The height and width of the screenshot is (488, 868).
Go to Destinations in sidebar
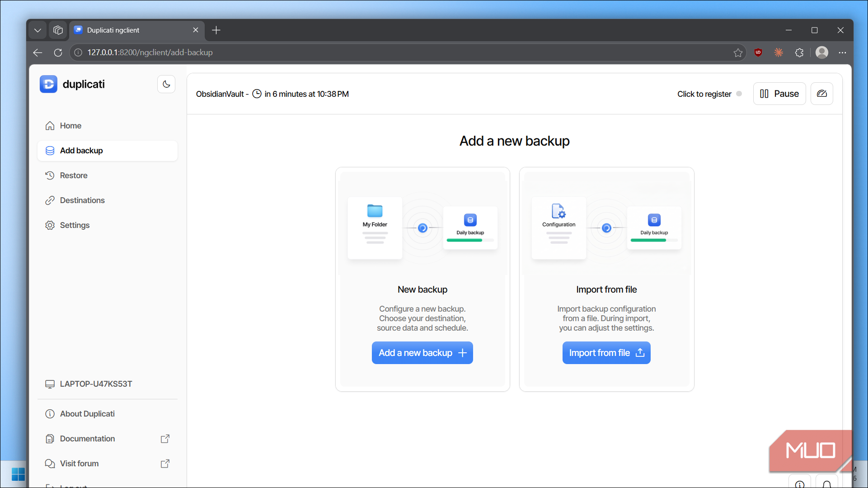(x=108, y=200)
